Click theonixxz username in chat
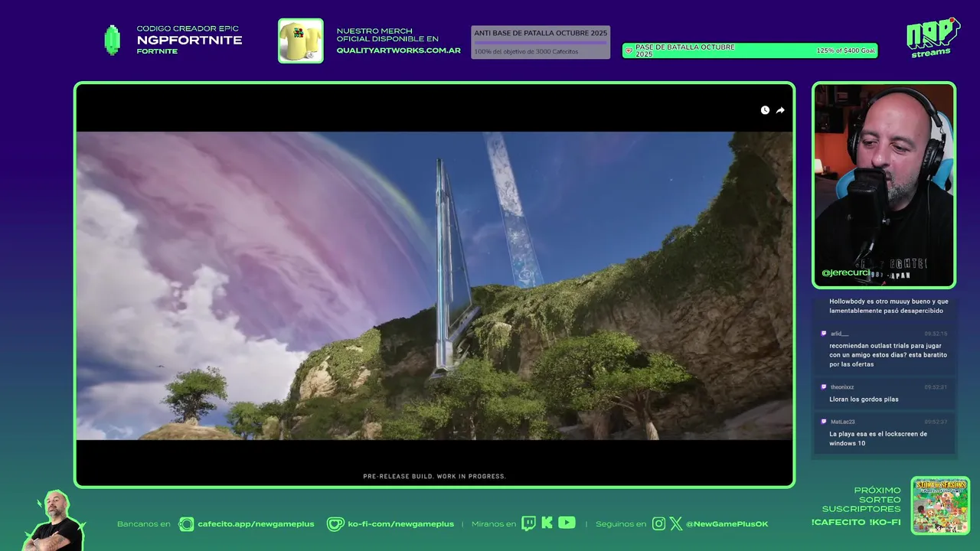Screen dimensions: 980x551 coord(842,387)
